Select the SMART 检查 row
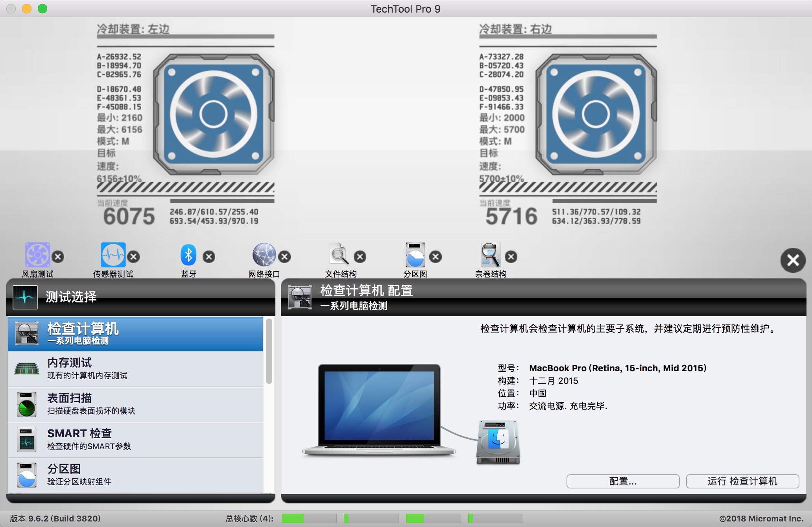This screenshot has height=527, width=812. click(x=135, y=440)
